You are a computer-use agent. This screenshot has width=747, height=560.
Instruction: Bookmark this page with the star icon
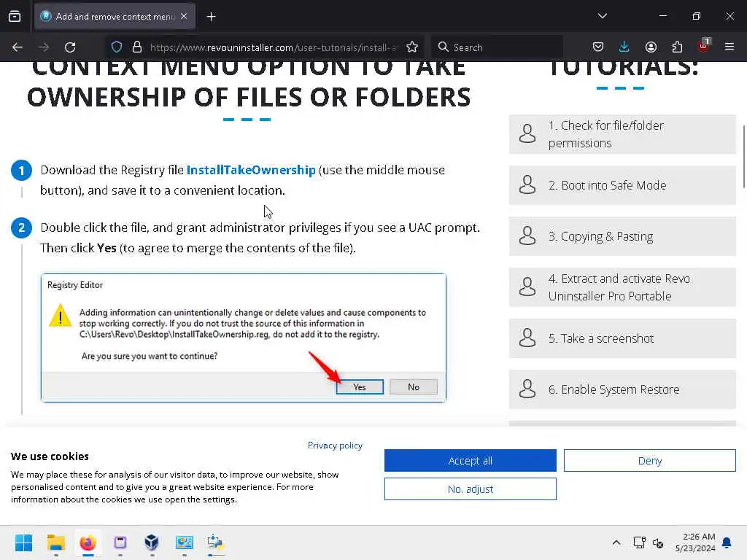click(x=412, y=47)
